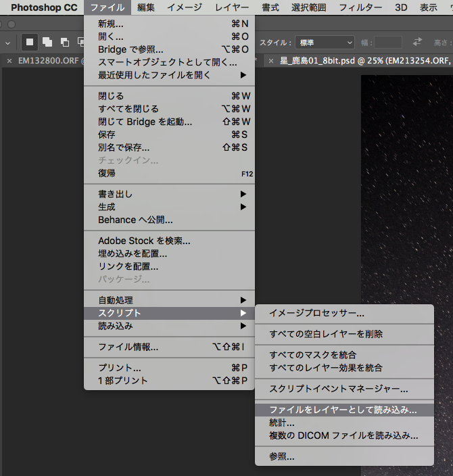Choose Behance へ公開... menu item
This screenshot has height=476, width=453.
point(169,220)
